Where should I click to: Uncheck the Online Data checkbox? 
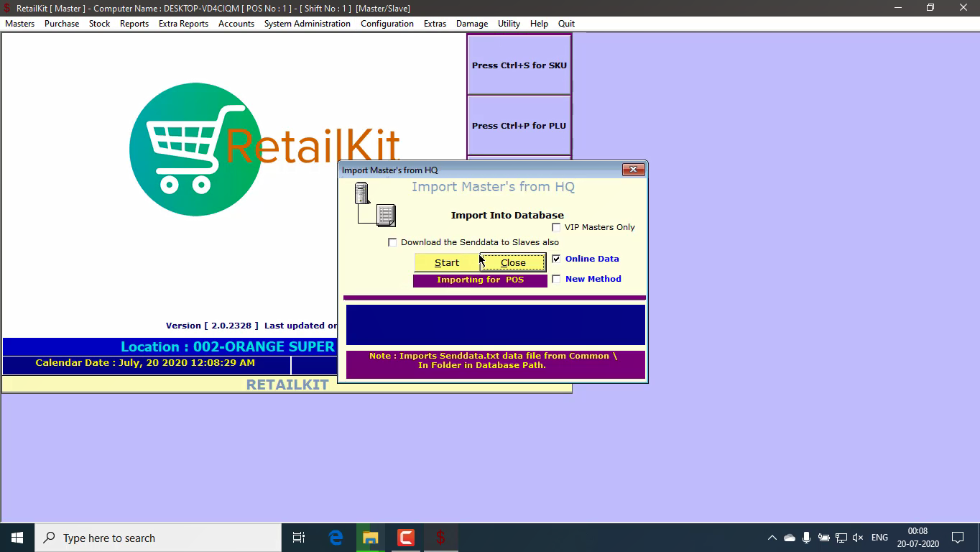(x=556, y=259)
